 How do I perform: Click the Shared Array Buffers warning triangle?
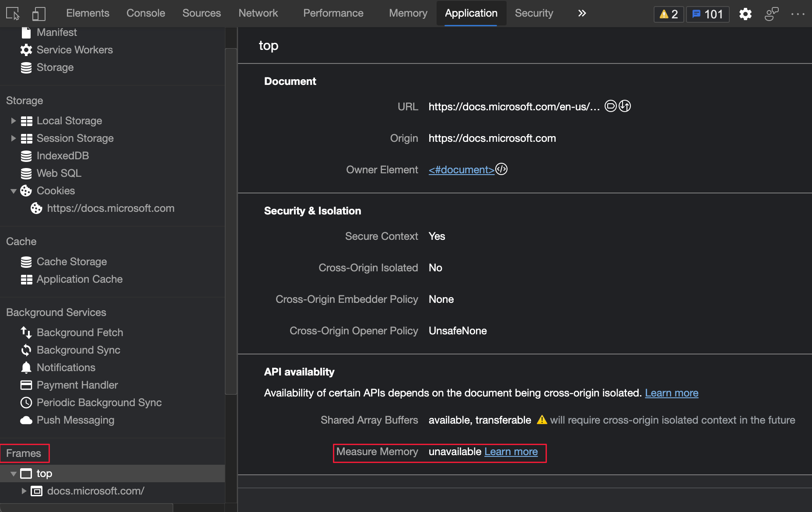542,420
